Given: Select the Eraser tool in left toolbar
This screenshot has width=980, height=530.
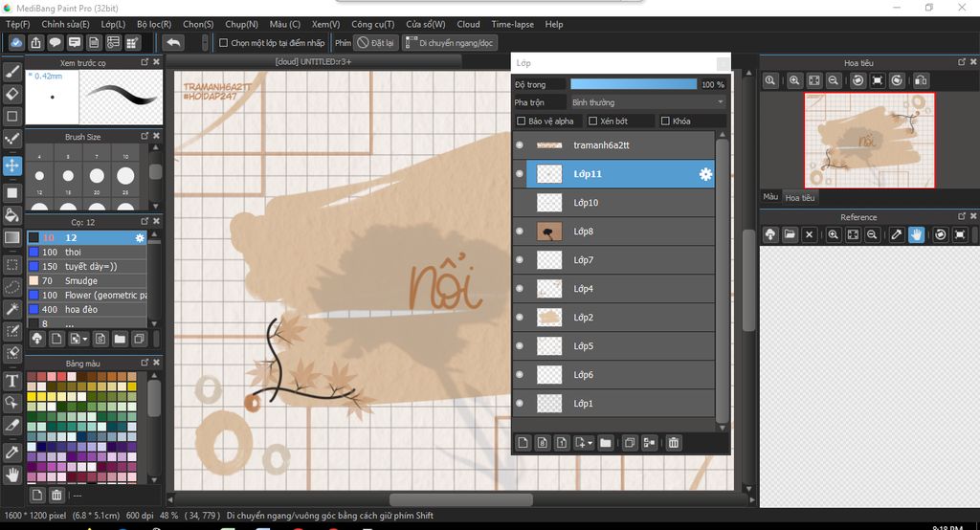Looking at the screenshot, I should [x=11, y=94].
